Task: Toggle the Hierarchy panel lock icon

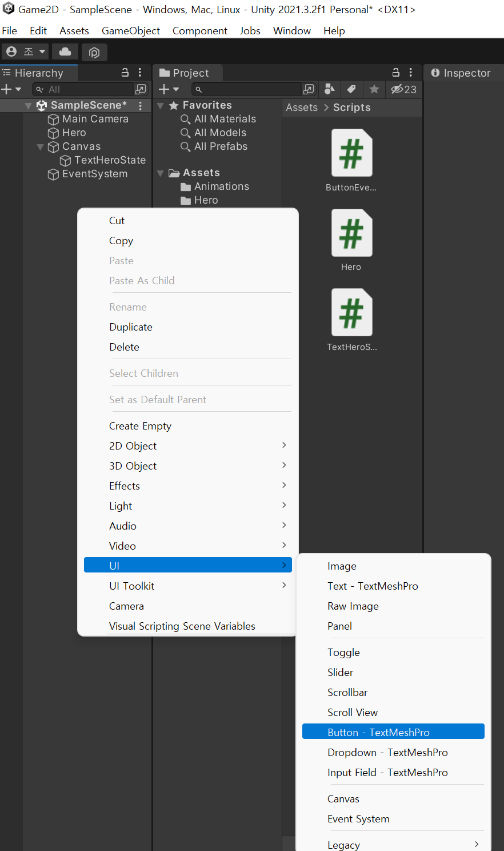Action: [x=125, y=73]
